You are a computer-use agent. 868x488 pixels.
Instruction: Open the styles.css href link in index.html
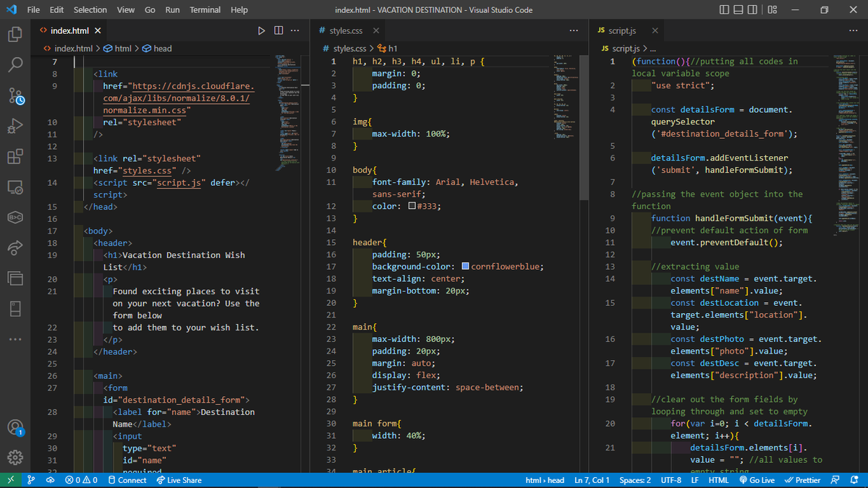[148, 171]
